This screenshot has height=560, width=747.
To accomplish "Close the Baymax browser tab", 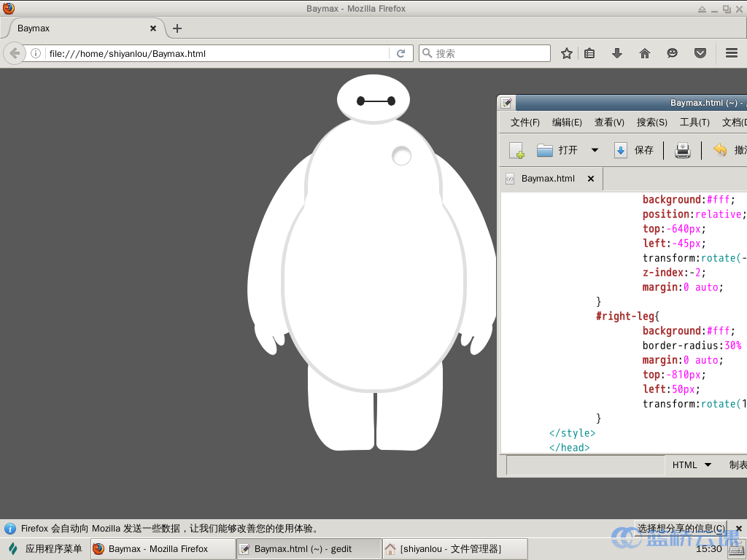I will click(x=153, y=28).
